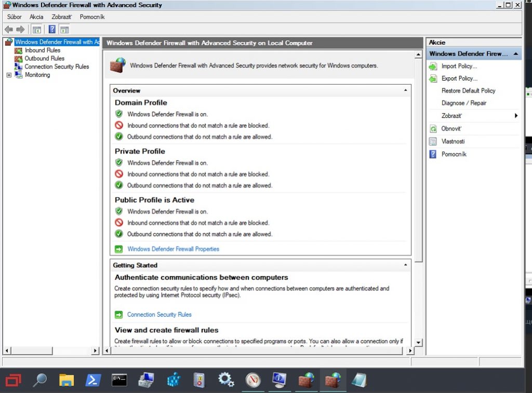Click the Inbound Rules tree icon
The image size is (532, 393).
18,50
